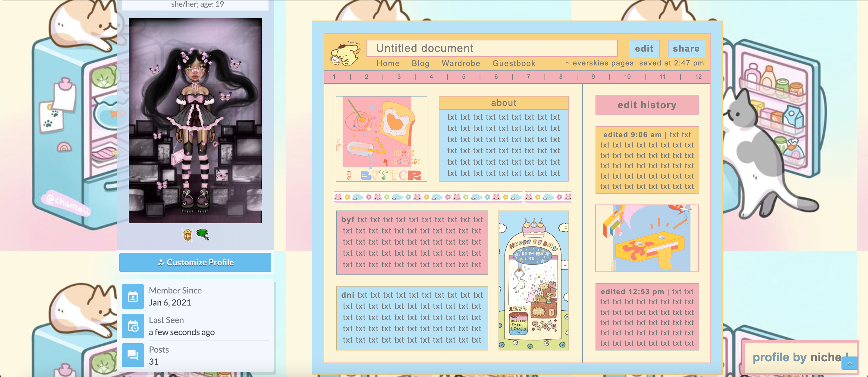Click the Butter toast illustration thumbnail
Image resolution: width=868 pixels, height=377 pixels.
382,139
